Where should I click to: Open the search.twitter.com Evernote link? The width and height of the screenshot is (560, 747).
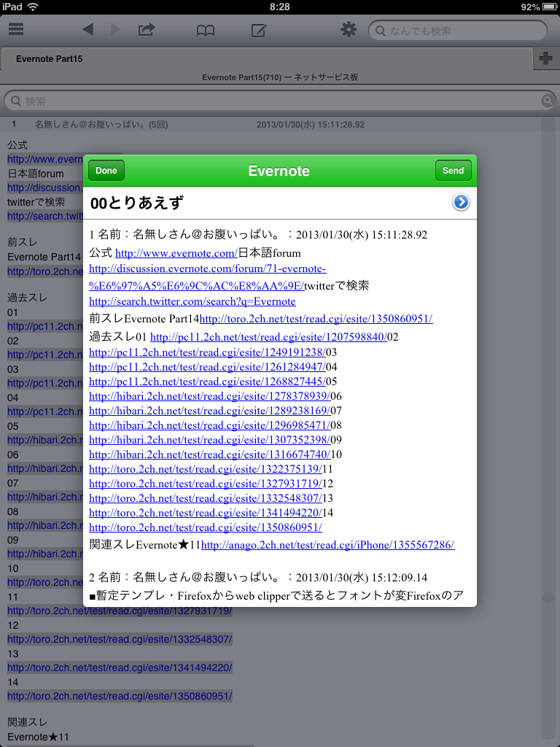click(192, 301)
